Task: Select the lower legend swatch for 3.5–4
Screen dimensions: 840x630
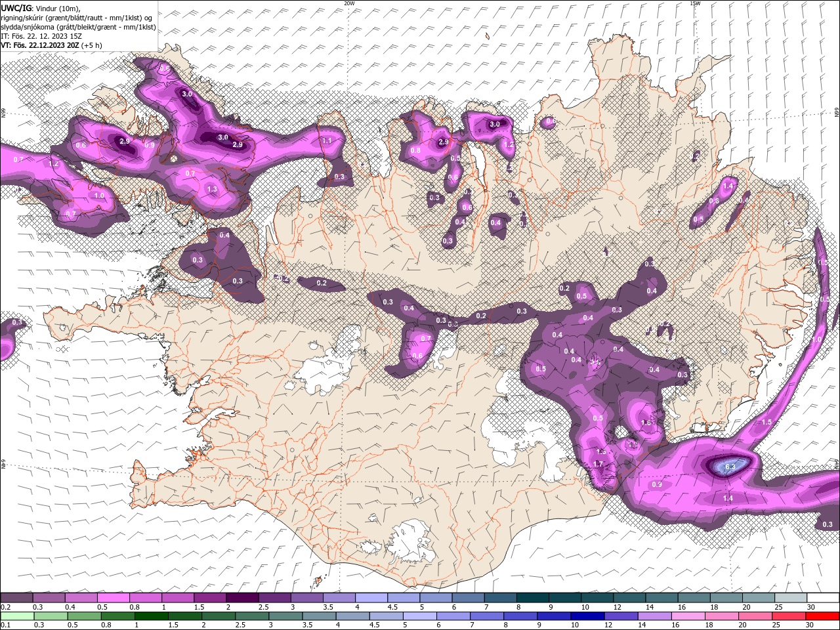Action: click(319, 616)
